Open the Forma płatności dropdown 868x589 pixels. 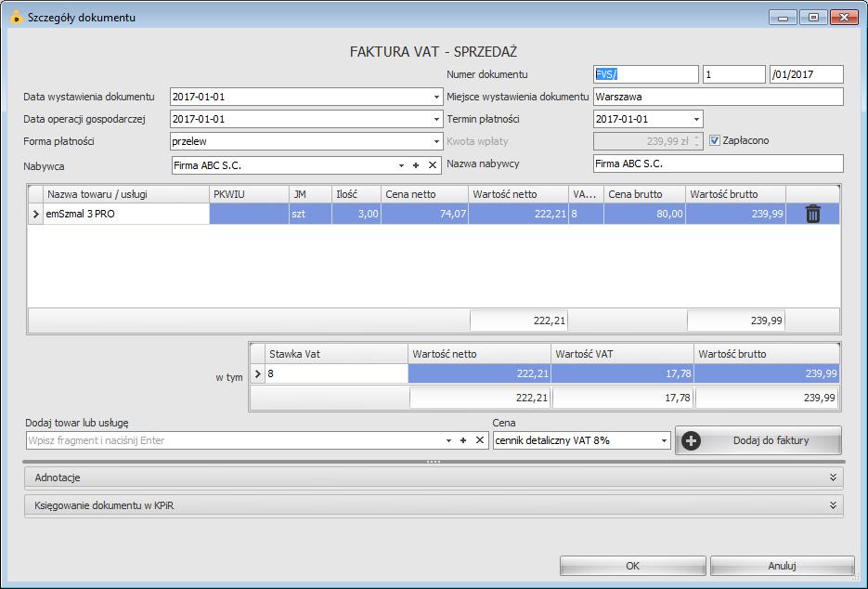(436, 141)
